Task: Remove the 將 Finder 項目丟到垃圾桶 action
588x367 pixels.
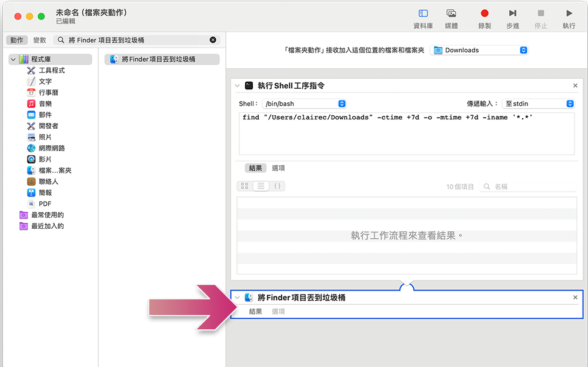Action: 575,298
